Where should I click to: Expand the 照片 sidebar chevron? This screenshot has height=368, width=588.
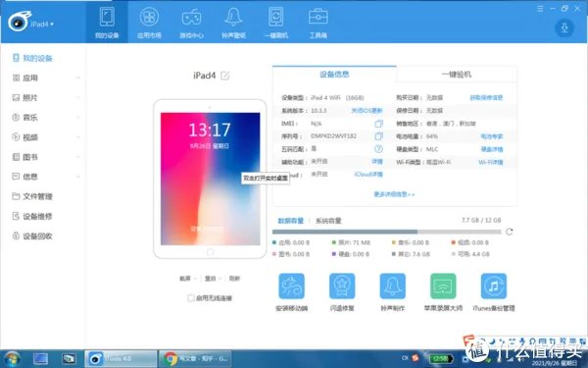[x=78, y=97]
